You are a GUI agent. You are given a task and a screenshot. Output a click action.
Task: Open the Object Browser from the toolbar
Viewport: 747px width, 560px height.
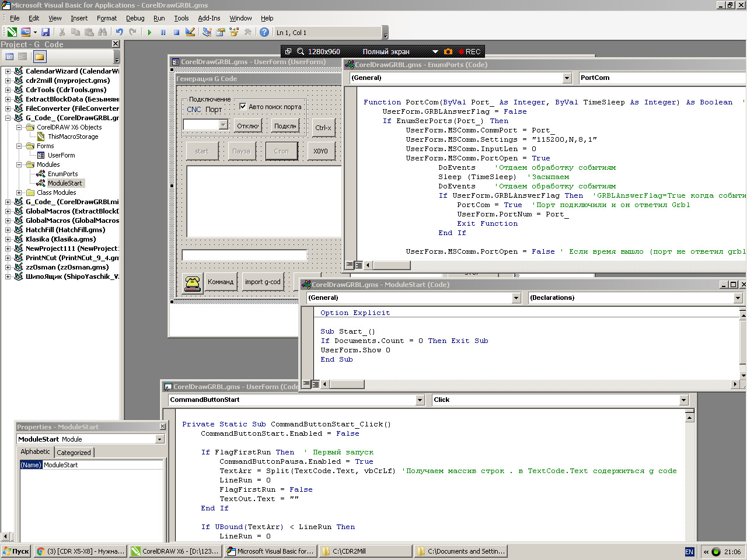coord(234,33)
